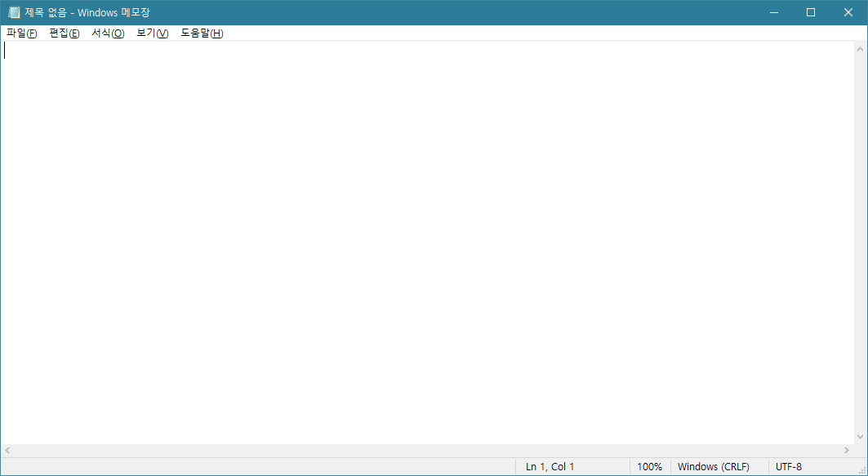Maximize the Notepad window

[810, 12]
